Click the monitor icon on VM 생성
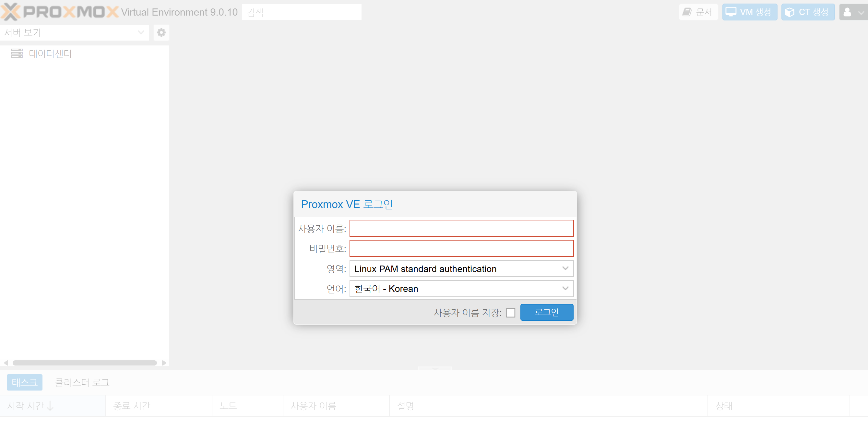The image size is (868, 423). point(731,12)
